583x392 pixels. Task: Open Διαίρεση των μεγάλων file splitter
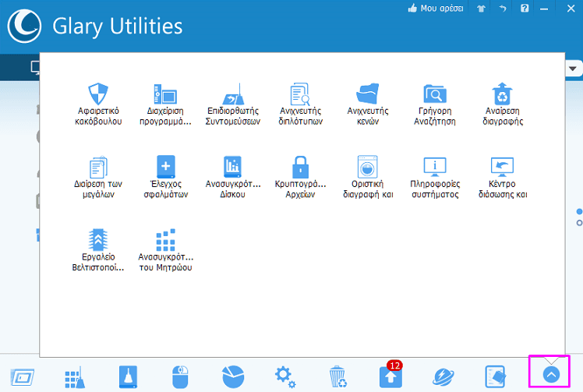tap(98, 178)
